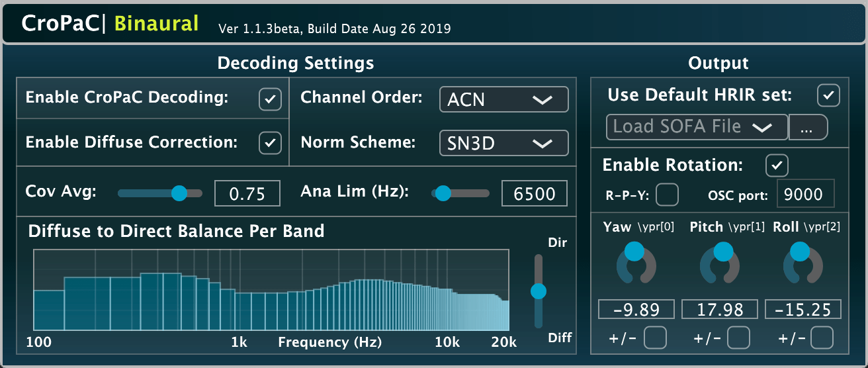Click the Cov Avg slider handle

click(x=179, y=193)
